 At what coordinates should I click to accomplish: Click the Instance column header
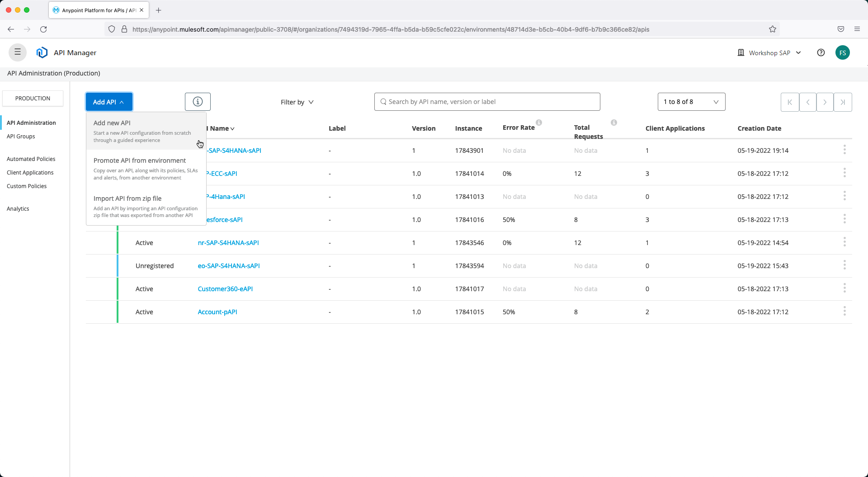pyautogui.click(x=468, y=128)
